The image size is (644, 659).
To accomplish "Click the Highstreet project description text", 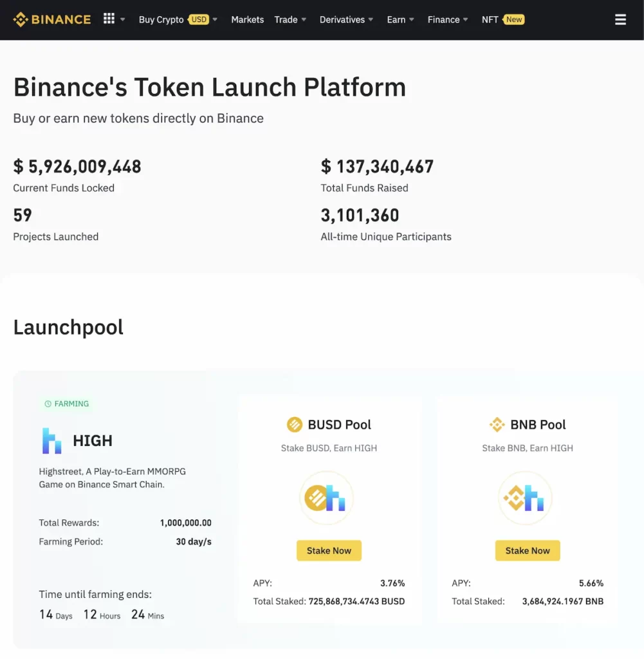I will (x=112, y=478).
